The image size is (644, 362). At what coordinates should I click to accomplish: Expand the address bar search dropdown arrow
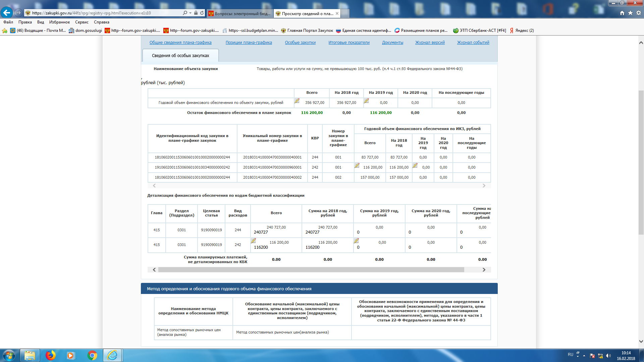tap(190, 13)
